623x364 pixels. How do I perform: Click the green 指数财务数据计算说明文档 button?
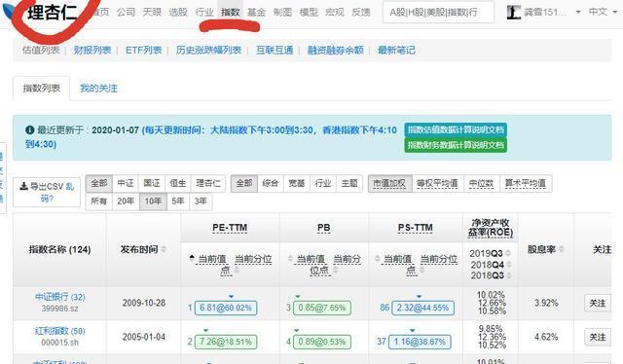point(456,145)
